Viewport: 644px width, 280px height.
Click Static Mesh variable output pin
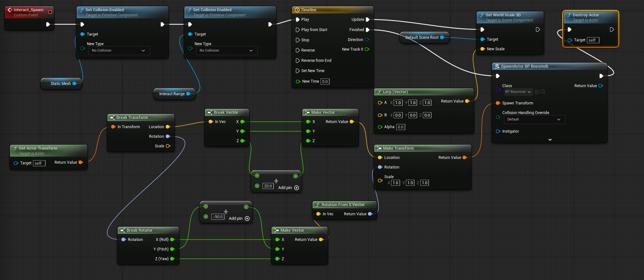75,84
